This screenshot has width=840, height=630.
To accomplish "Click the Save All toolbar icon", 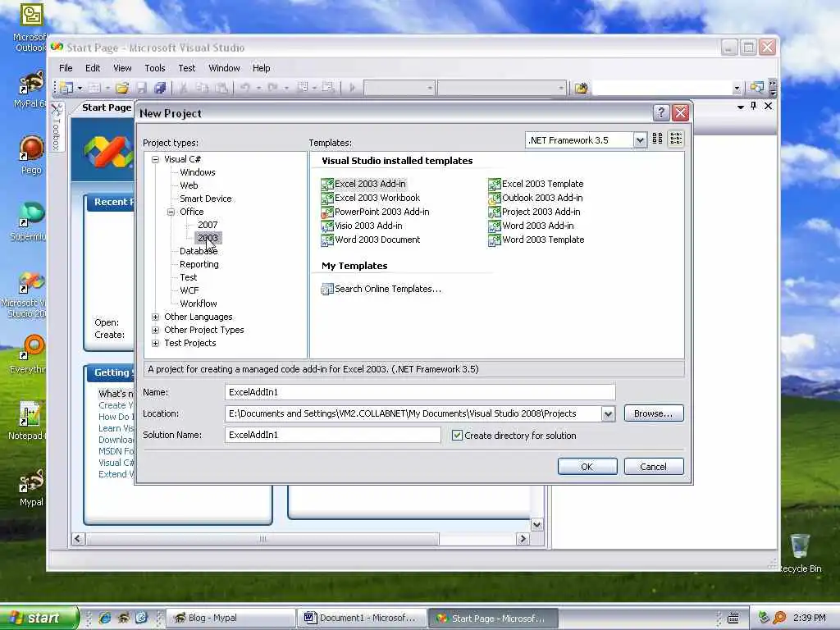I will [160, 87].
